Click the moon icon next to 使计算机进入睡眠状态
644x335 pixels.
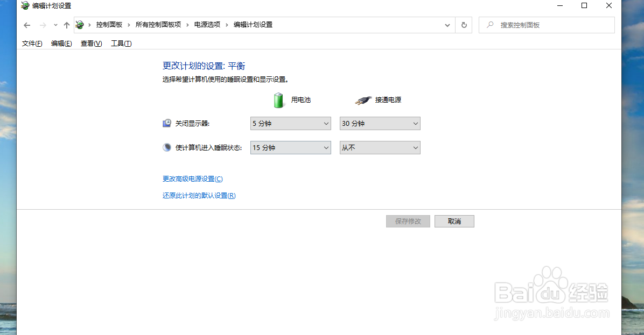(x=166, y=147)
